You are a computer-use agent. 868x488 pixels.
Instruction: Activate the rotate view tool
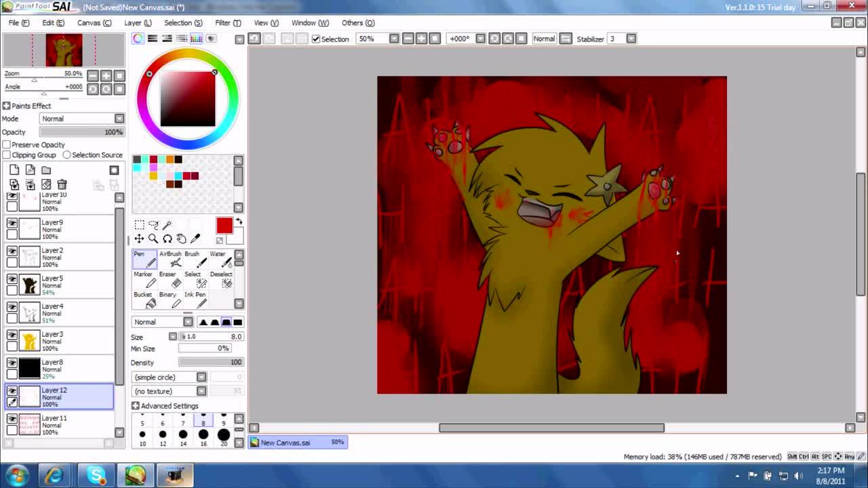[x=167, y=239]
